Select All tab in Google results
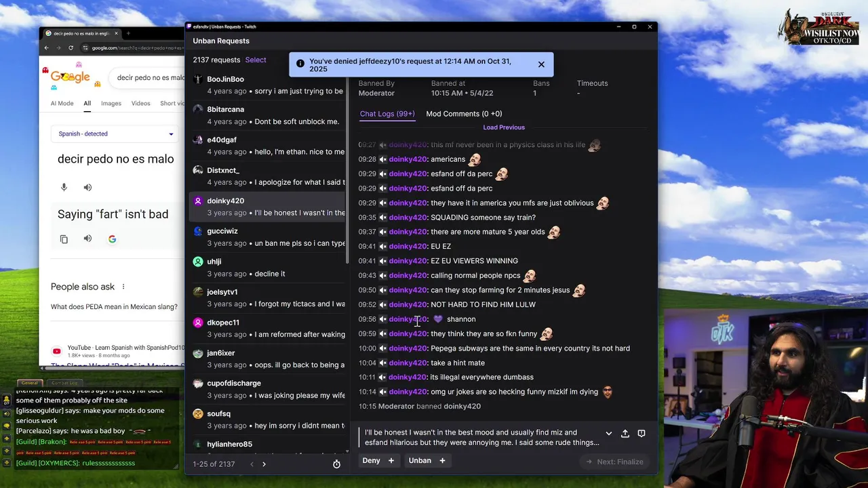868x488 pixels. click(87, 104)
